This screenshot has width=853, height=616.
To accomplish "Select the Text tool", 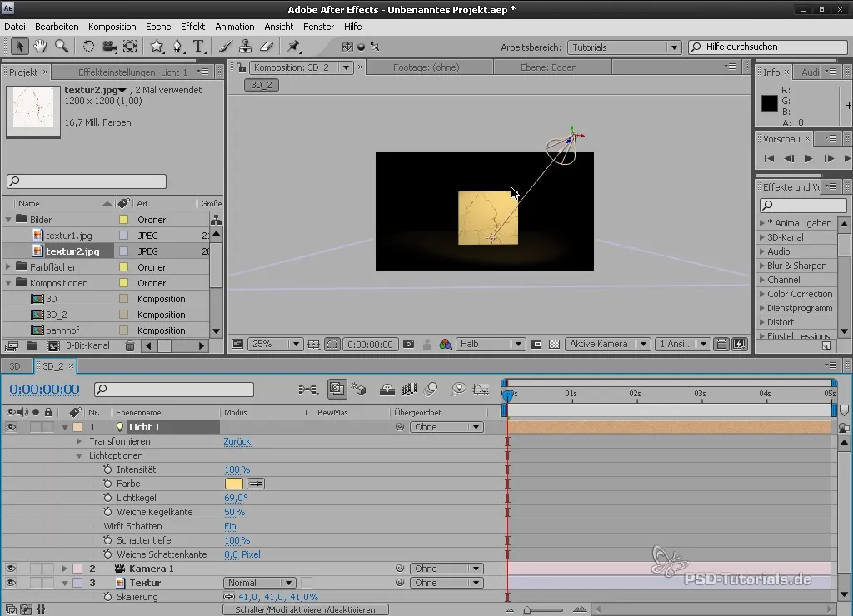I will (x=198, y=47).
